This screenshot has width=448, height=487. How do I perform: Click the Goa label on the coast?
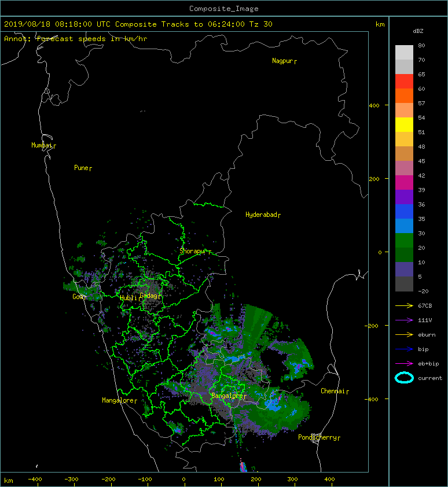pyautogui.click(x=78, y=297)
